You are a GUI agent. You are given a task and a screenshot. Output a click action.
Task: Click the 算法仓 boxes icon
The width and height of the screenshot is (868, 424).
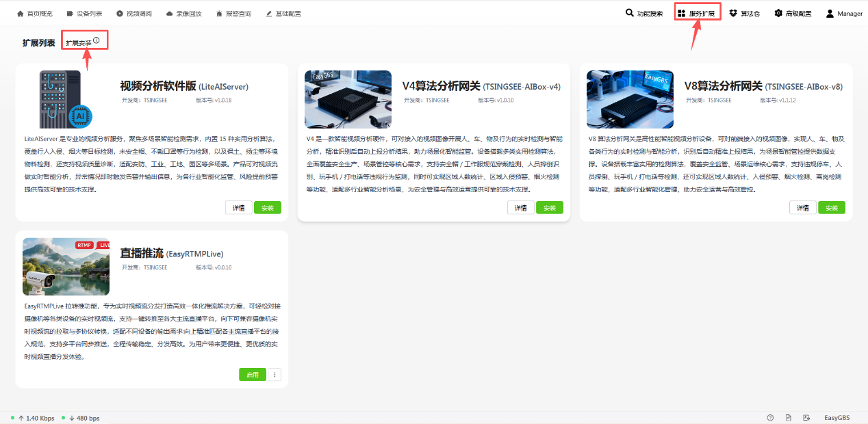[733, 13]
